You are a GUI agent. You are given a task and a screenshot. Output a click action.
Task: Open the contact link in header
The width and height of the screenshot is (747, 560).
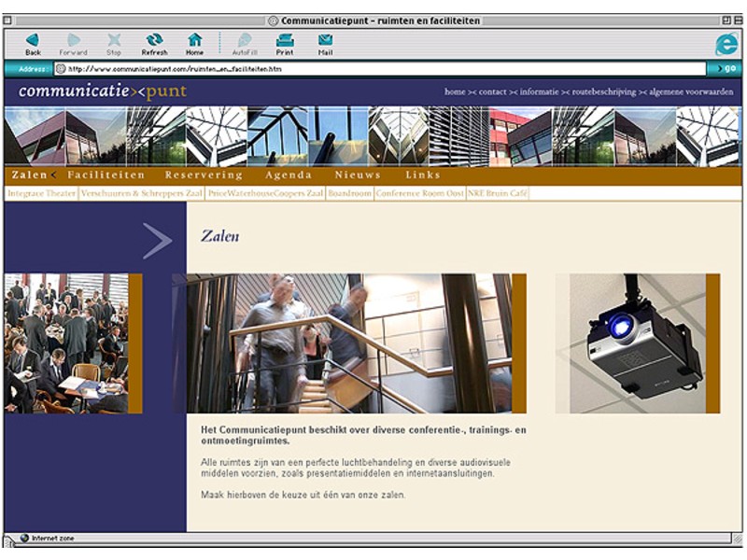pos(492,92)
